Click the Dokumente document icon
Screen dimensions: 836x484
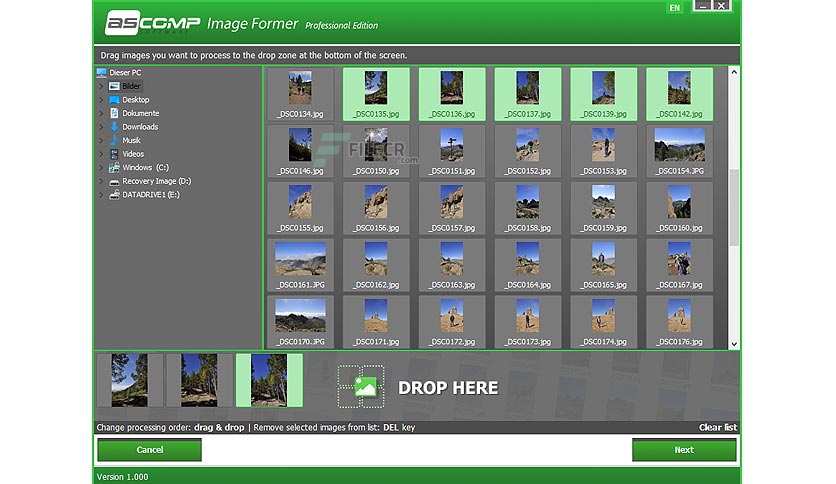click(114, 113)
